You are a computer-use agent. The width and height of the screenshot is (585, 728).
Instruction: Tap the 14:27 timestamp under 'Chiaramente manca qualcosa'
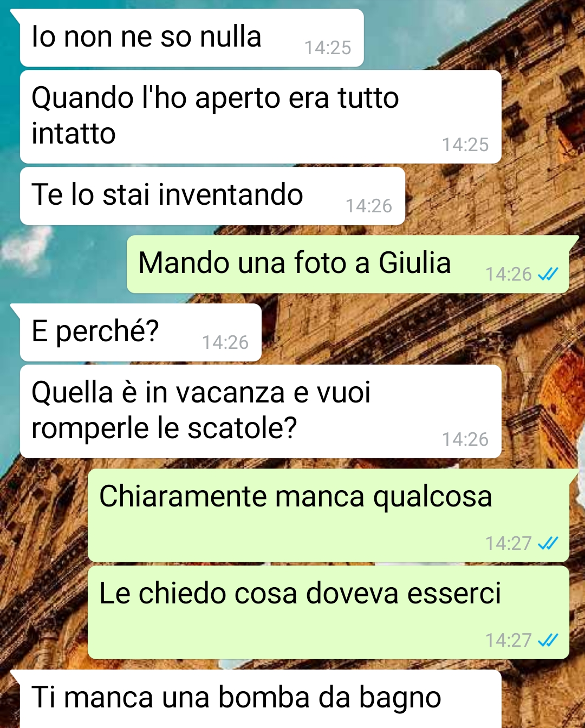pyautogui.click(x=509, y=543)
